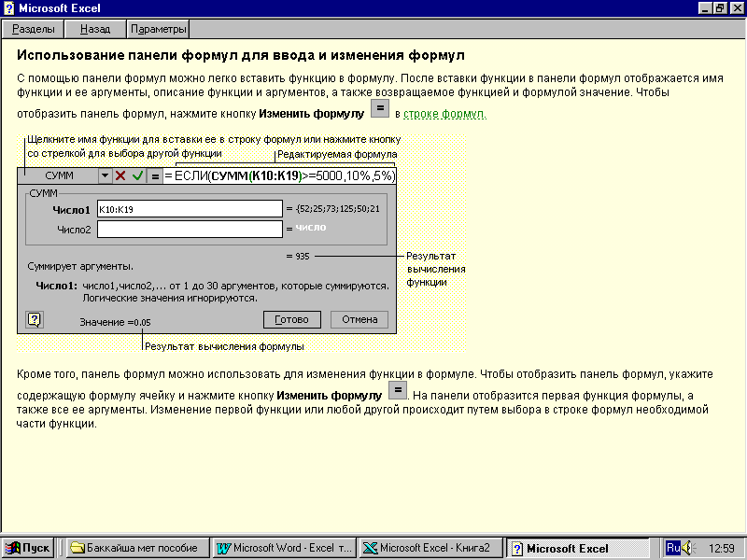Click the formula text ЕСЛИ(СУММ(K10:K19)
The width and height of the screenshot is (747, 560).
click(x=238, y=175)
